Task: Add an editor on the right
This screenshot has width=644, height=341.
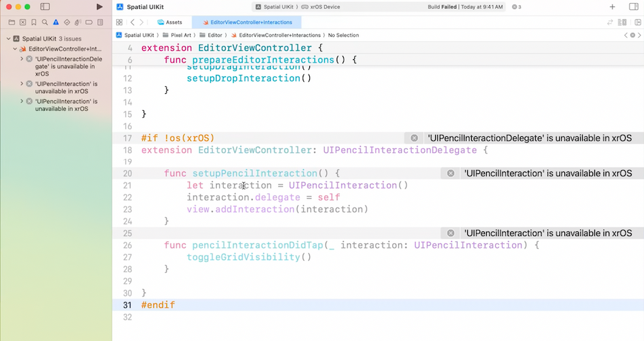Action: point(638,22)
